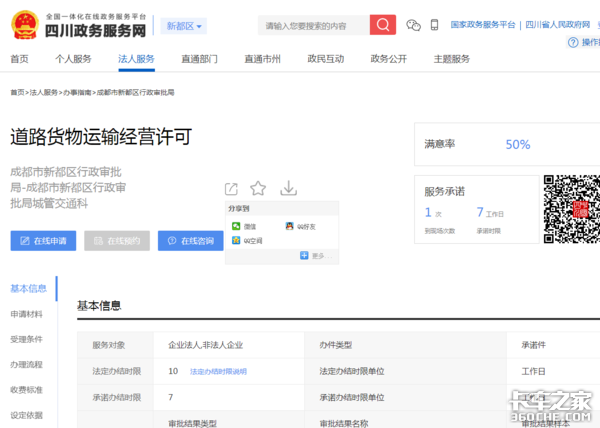600x428 pixels.
Task: Switch to 法人服务 tab
Action: click(136, 59)
